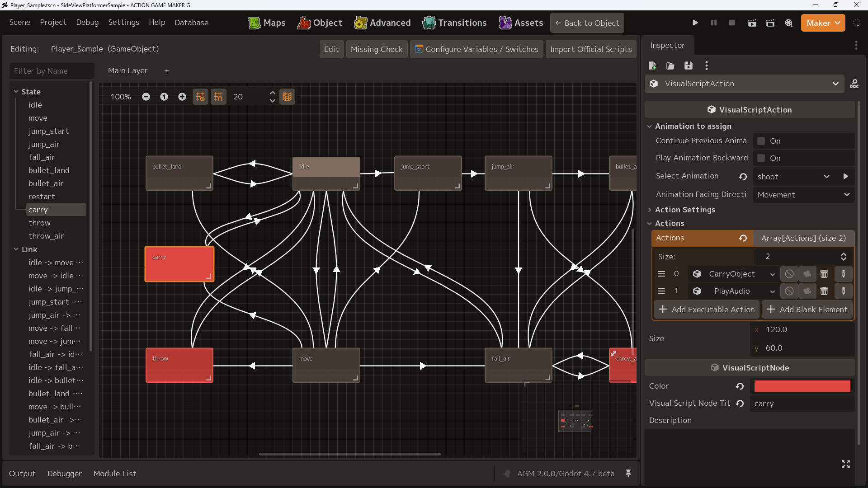Viewport: 868px width, 488px height.
Task: Click the Missing Check button
Action: pyautogui.click(x=377, y=49)
